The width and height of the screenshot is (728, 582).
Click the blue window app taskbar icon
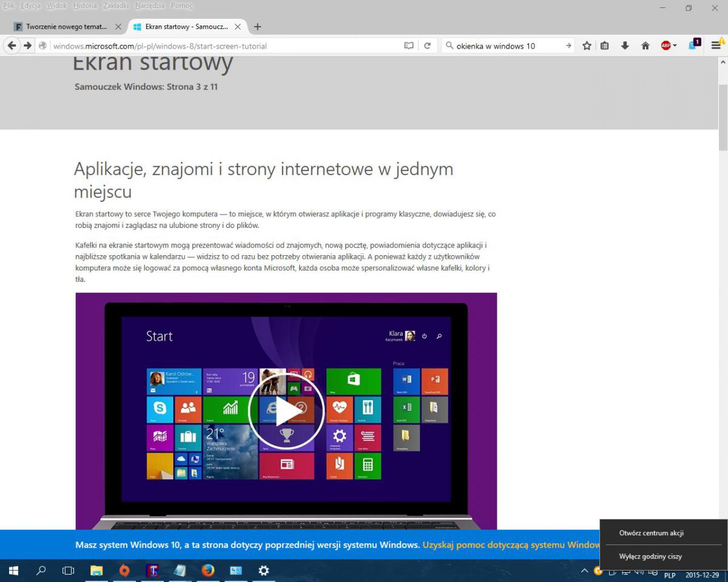tap(235, 570)
